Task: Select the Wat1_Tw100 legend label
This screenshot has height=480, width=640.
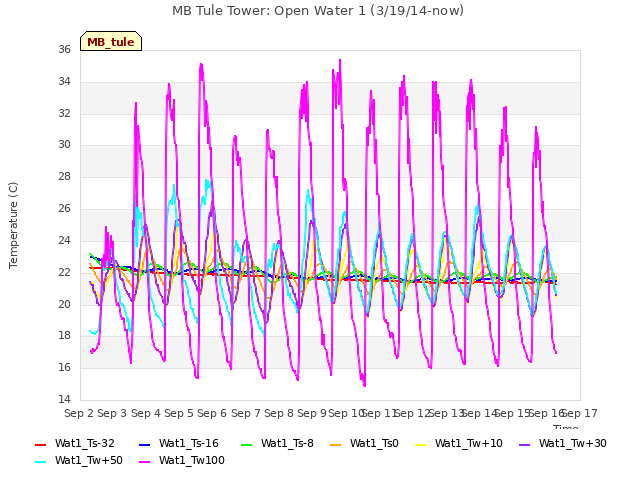Action: click(192, 461)
